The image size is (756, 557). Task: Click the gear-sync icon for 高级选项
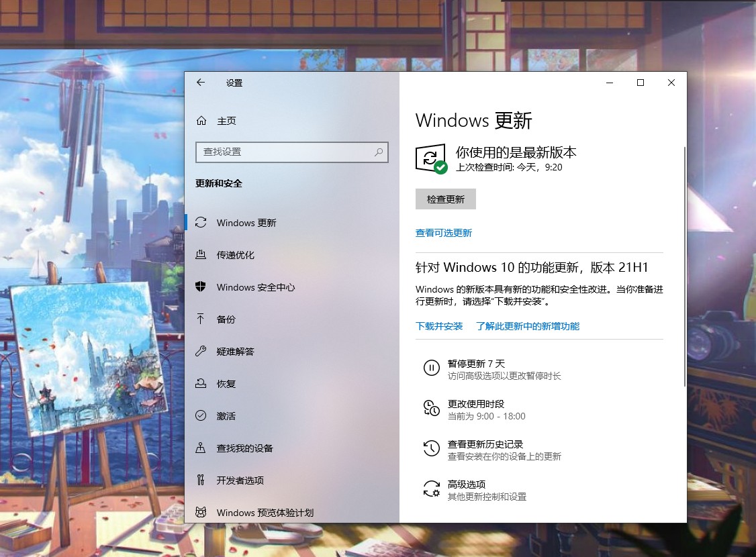coord(432,489)
